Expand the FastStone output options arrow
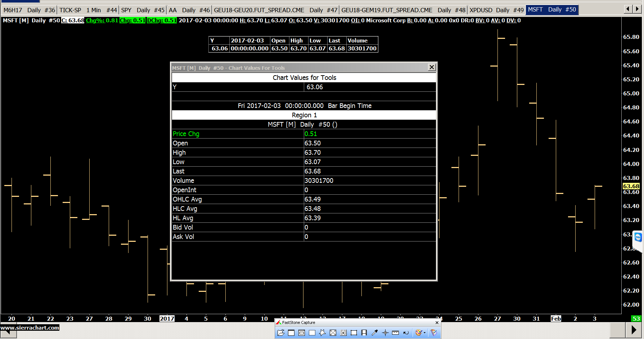The image size is (644, 339). tap(425, 333)
